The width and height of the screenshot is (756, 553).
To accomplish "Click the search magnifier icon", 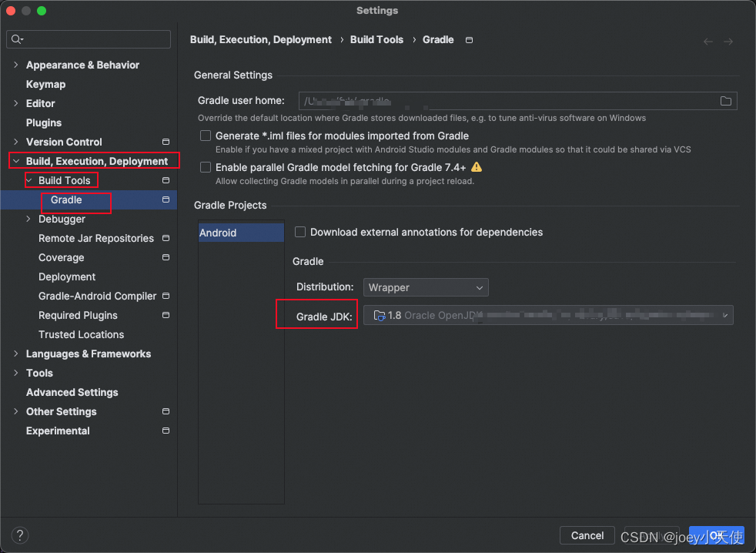I will 16,39.
